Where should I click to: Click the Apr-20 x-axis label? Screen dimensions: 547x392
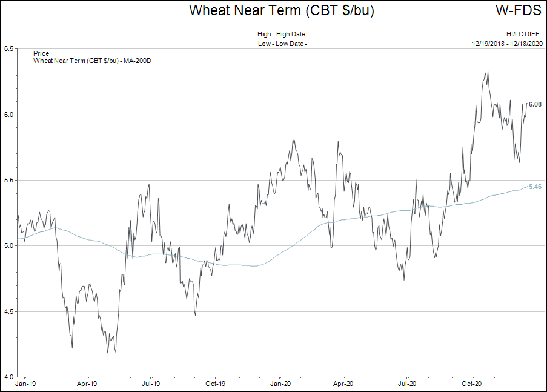tap(343, 384)
